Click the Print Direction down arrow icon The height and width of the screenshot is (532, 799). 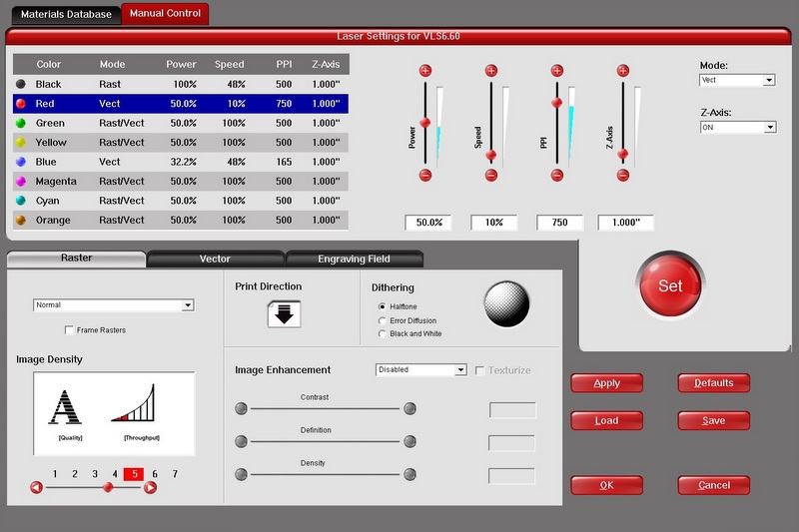pos(284,313)
